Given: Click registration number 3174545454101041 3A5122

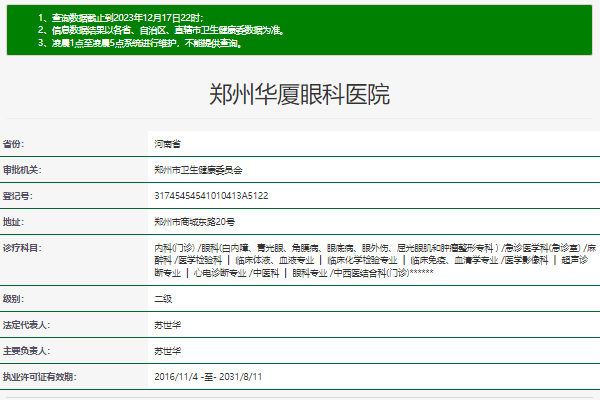Looking at the screenshot, I should click(211, 196).
